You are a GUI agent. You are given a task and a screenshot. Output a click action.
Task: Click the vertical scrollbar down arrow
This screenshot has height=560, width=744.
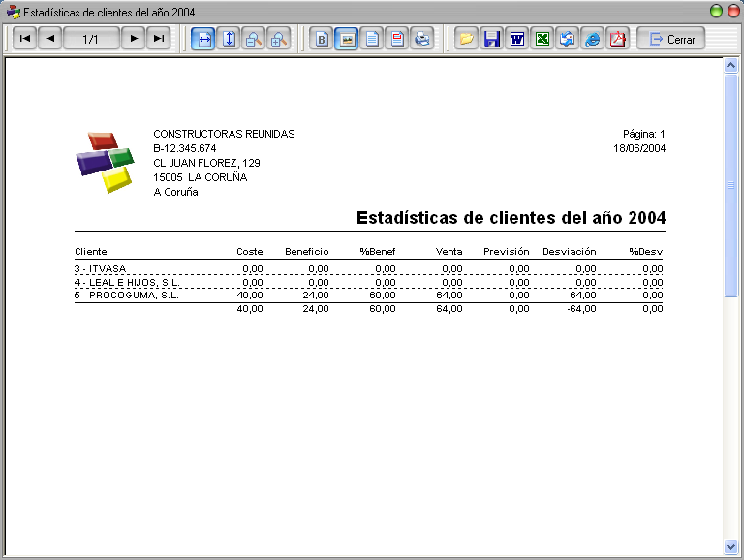click(730, 546)
